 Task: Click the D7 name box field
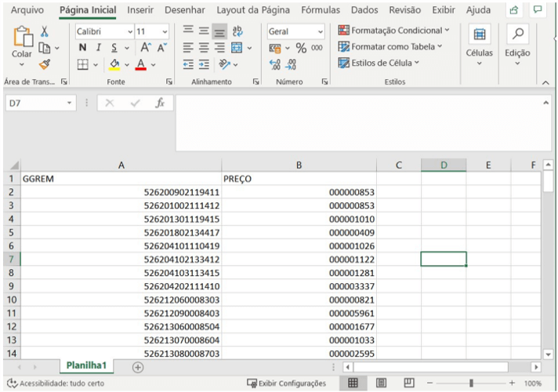pos(33,103)
